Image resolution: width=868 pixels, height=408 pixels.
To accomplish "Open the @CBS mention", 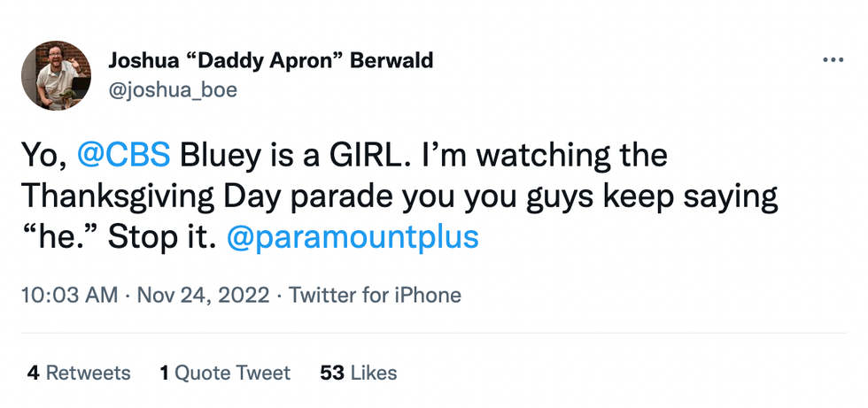I will [x=123, y=156].
